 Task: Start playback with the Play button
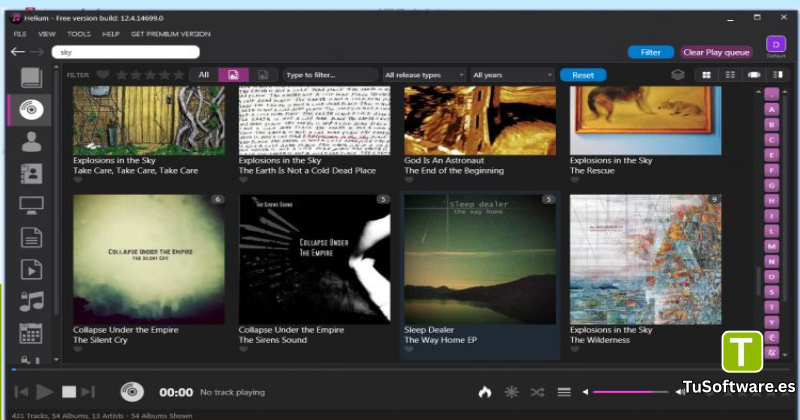(45, 392)
